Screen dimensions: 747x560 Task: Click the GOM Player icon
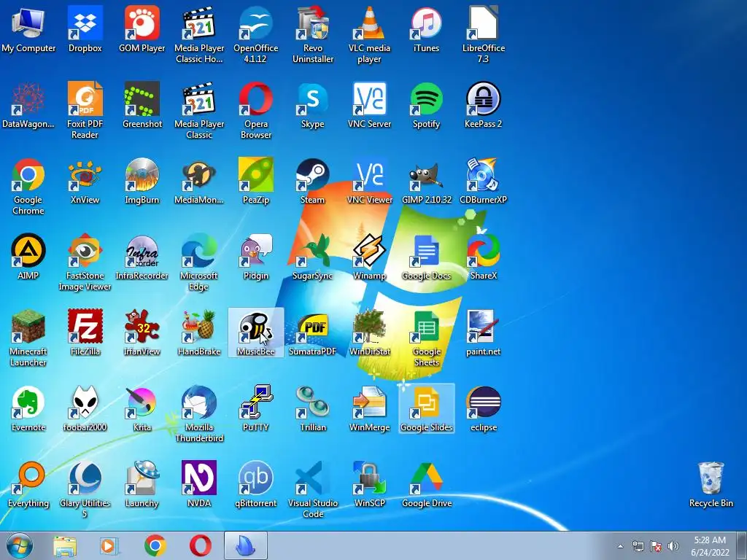(142, 29)
